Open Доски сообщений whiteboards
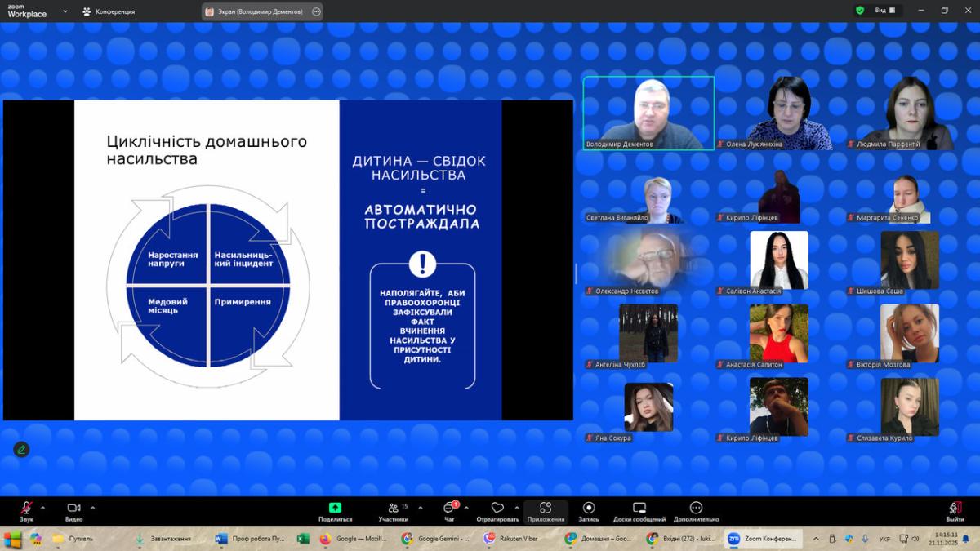980x551 pixels. 639,508
